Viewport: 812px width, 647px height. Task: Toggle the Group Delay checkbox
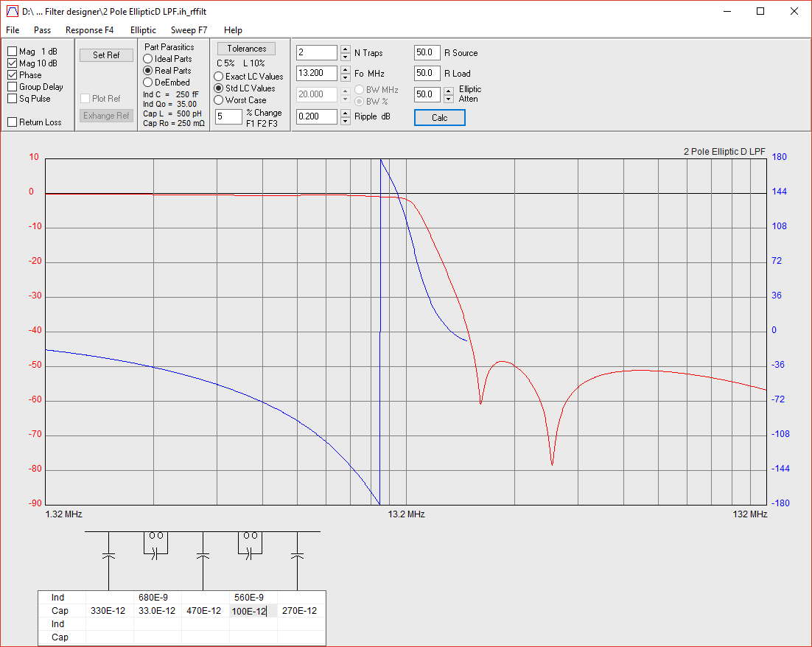tap(13, 87)
